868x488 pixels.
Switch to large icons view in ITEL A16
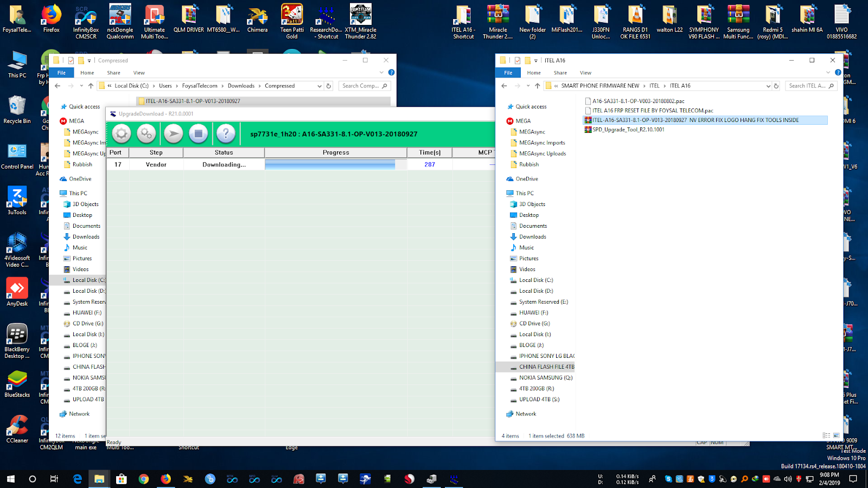click(x=837, y=435)
